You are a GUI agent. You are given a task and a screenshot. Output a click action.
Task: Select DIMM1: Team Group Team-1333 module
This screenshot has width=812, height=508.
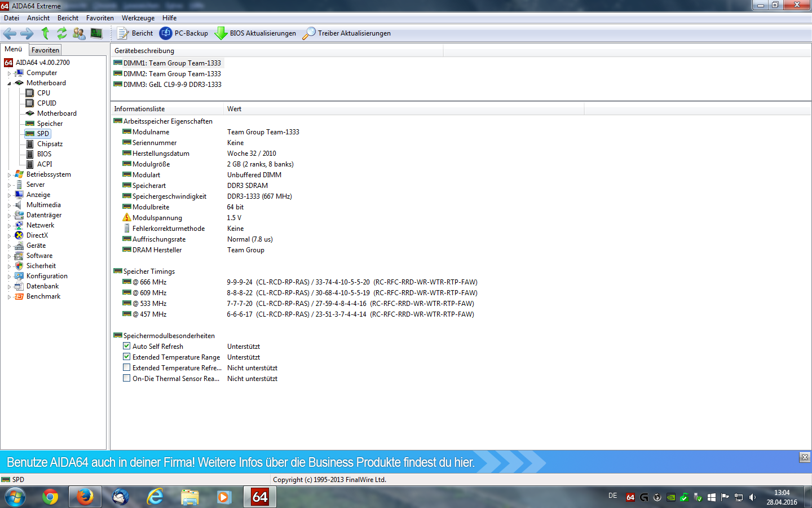[x=172, y=63]
